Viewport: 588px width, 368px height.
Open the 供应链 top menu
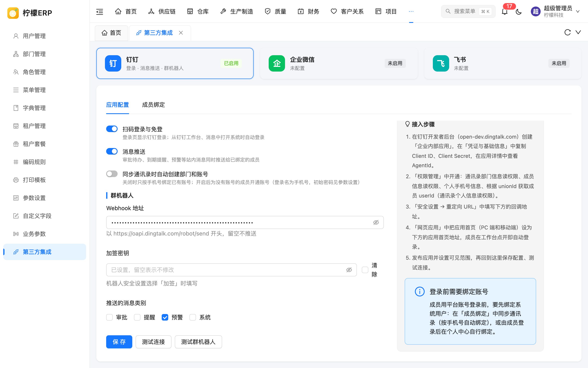point(162,11)
